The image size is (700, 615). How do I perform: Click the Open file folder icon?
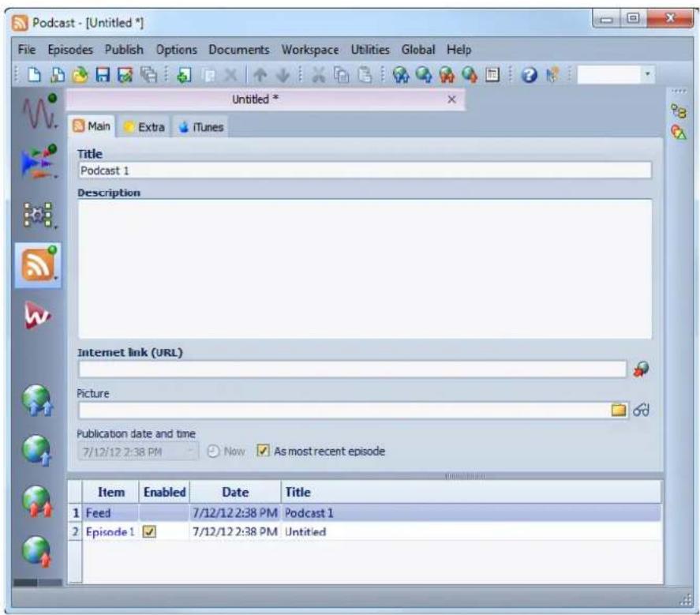click(80, 74)
